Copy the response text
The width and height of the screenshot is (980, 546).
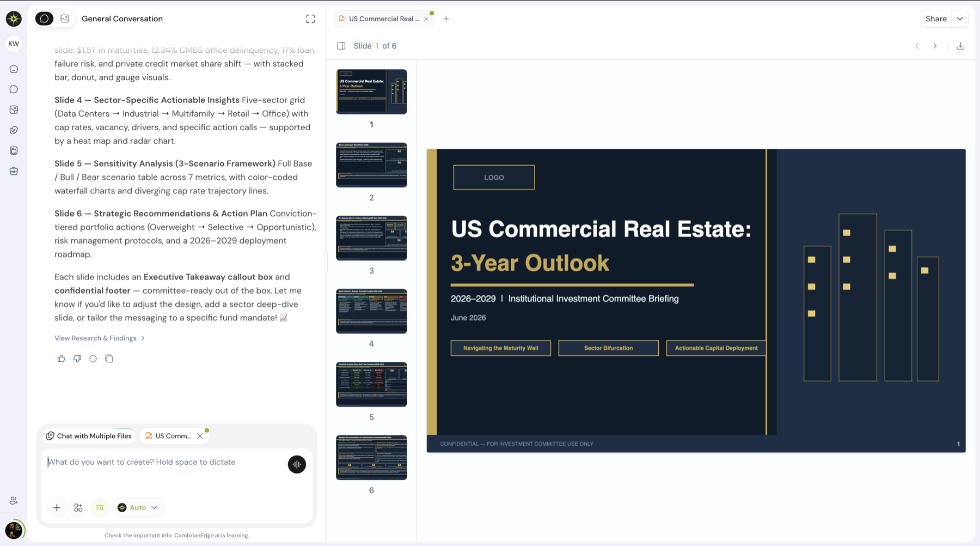tap(109, 359)
